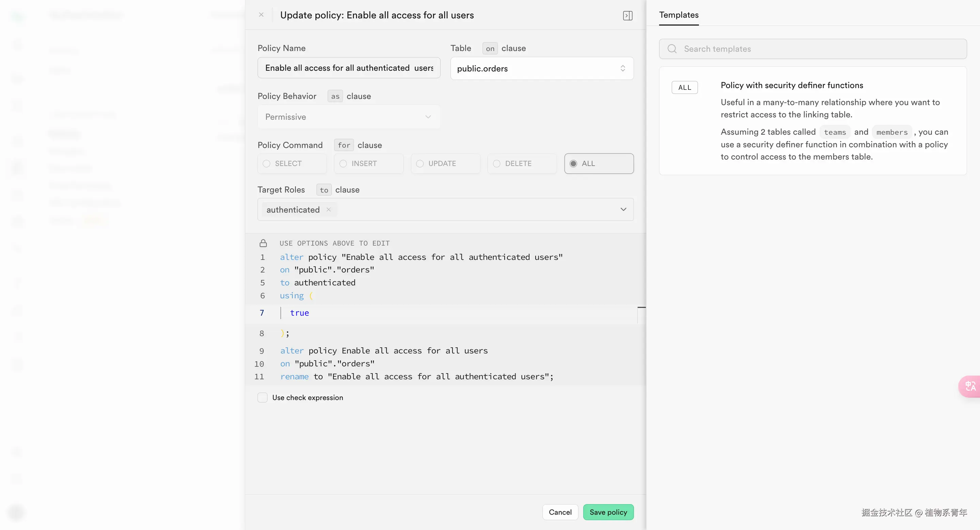This screenshot has width=980, height=530.
Task: Click the Save policy button
Action: (x=608, y=512)
